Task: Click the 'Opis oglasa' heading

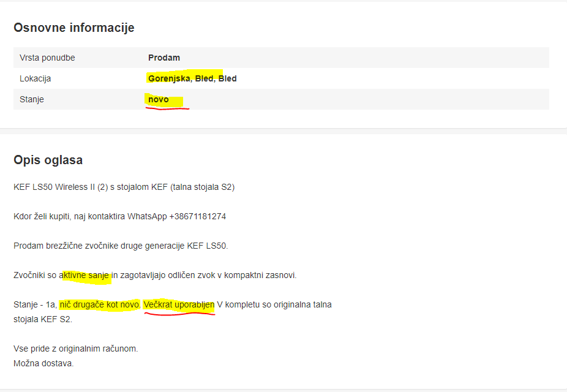Action: (x=48, y=160)
